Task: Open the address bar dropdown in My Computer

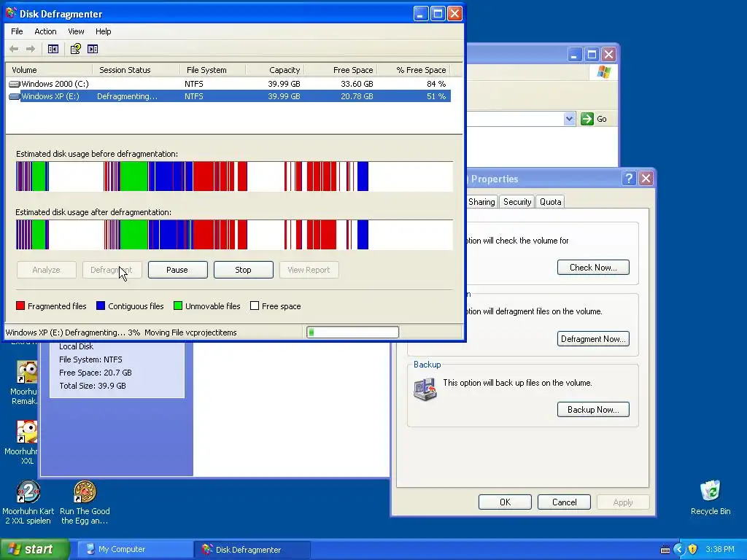Action: point(569,119)
